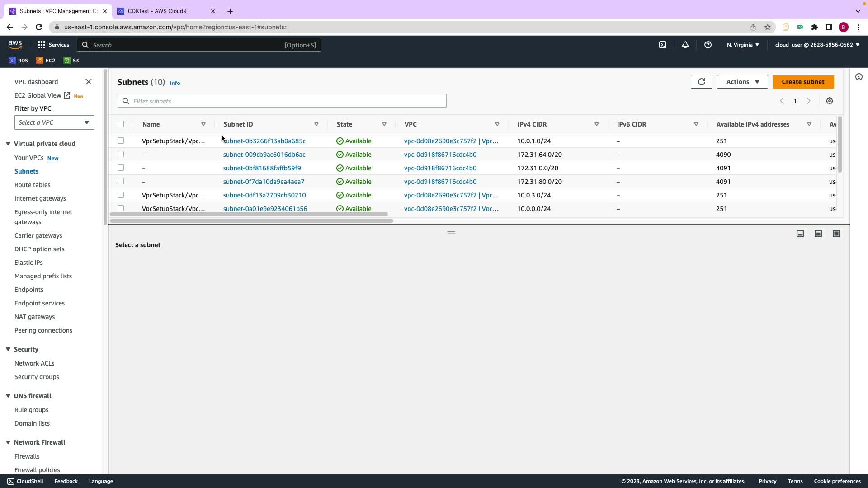Switch to the CDKtest AWS Cloud9 tab
Screen dimensions: 868x488
[157, 11]
